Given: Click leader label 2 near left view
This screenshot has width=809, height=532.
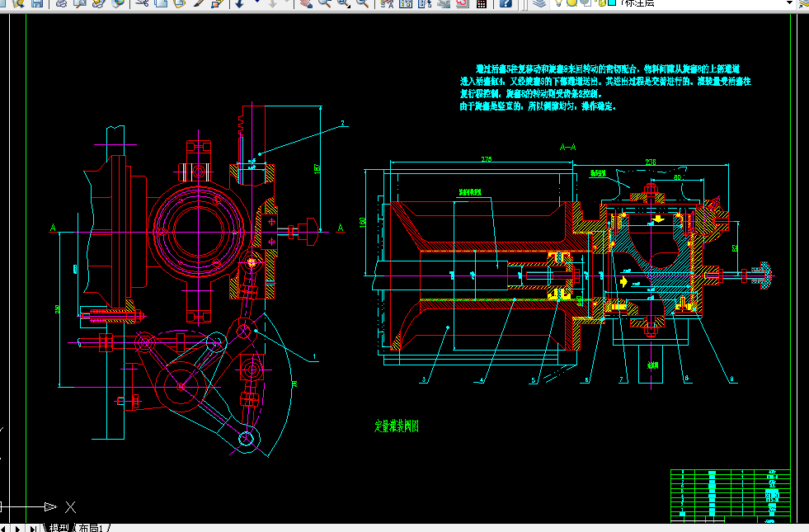Looking at the screenshot, I should (x=342, y=124).
